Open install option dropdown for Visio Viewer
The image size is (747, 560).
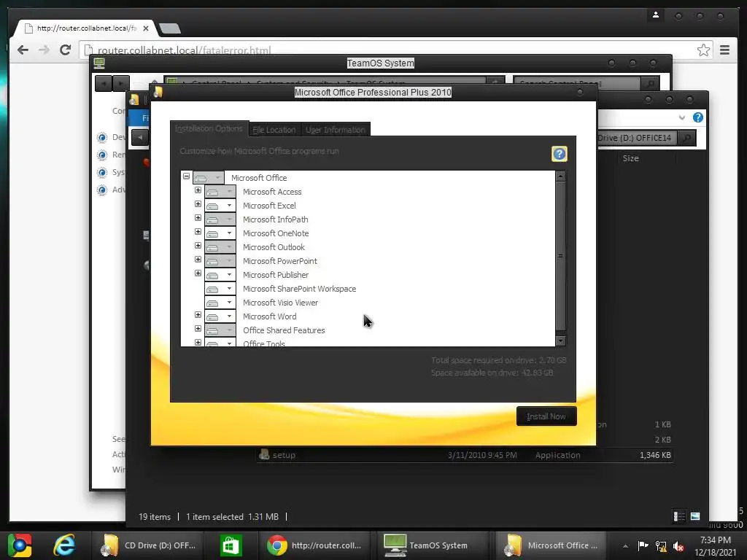pos(220,303)
